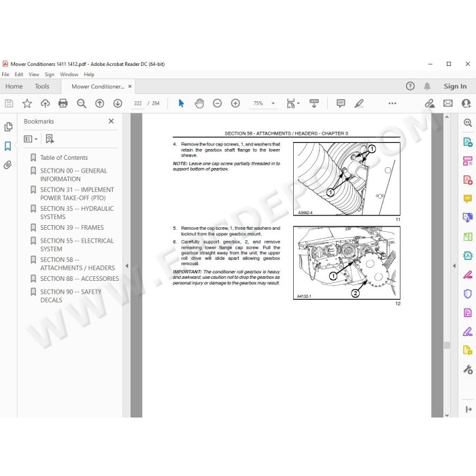The height and width of the screenshot is (476, 476).
Task: Send the file by email envelope icon
Action: [447, 103]
